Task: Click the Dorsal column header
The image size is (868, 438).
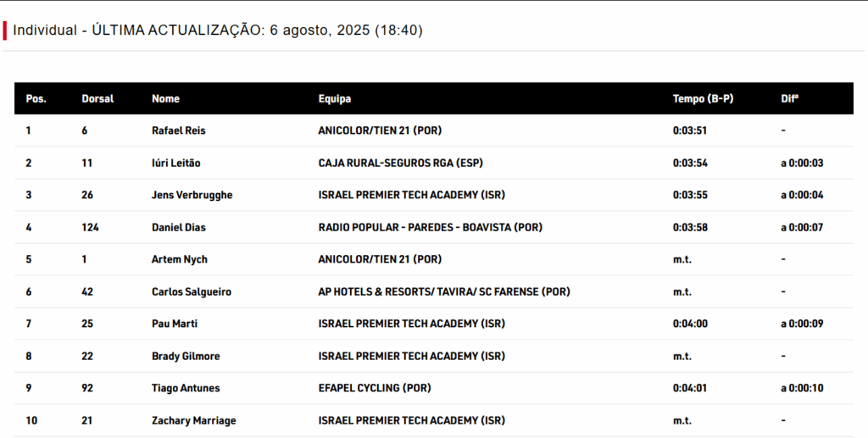Action: [97, 98]
